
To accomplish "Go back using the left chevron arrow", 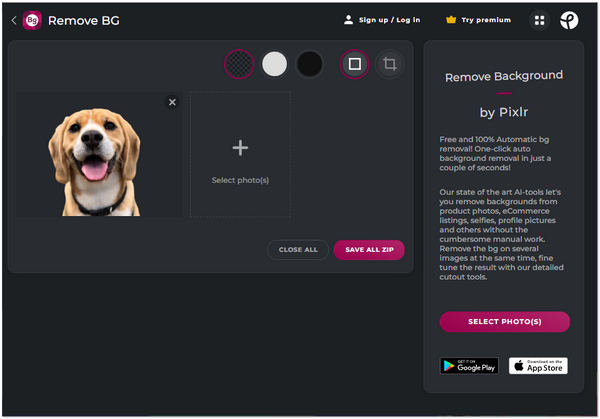I will click(x=13, y=20).
